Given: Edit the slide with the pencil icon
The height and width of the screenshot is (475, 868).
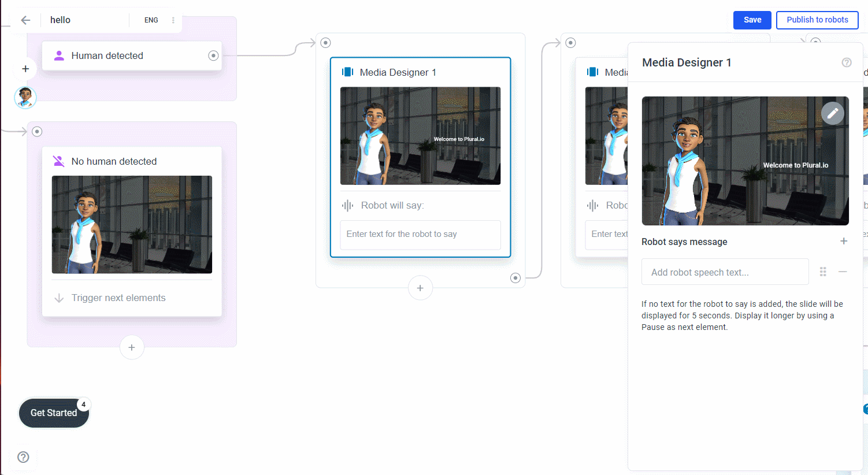Looking at the screenshot, I should 833,113.
